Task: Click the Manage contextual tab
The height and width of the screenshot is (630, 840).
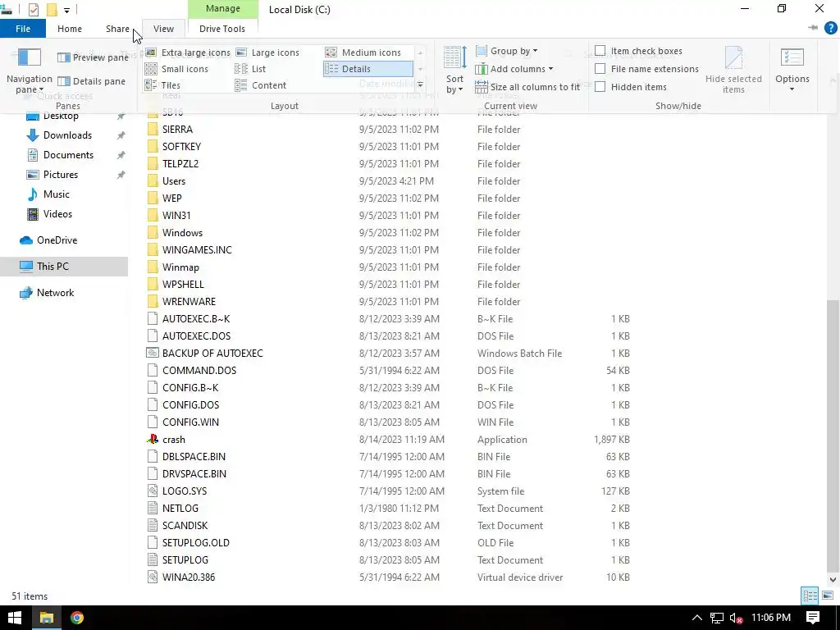Action: [223, 9]
